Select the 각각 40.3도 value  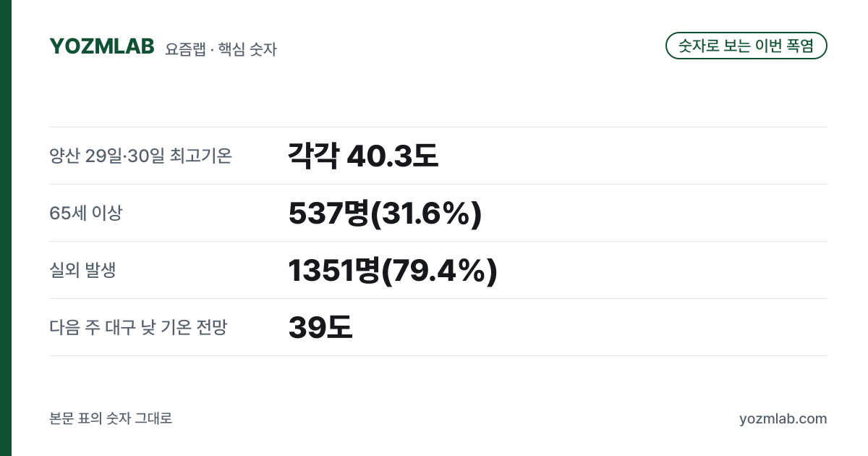pyautogui.click(x=363, y=156)
